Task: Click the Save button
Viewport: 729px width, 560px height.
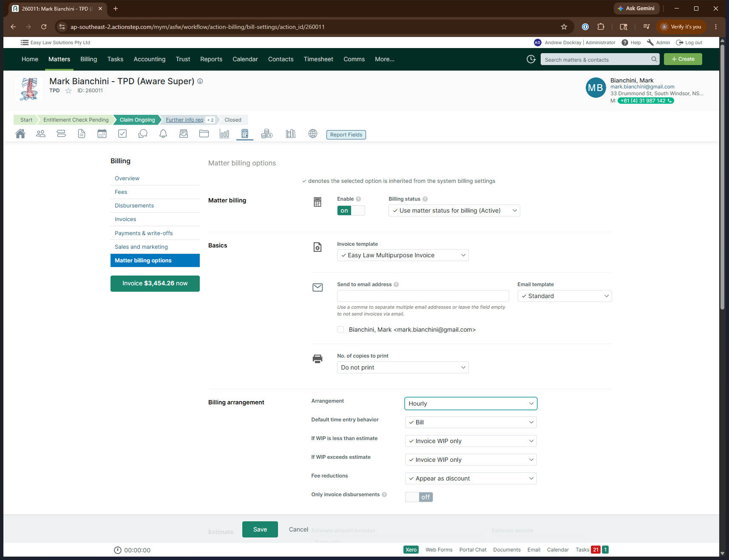Action: 260,529
